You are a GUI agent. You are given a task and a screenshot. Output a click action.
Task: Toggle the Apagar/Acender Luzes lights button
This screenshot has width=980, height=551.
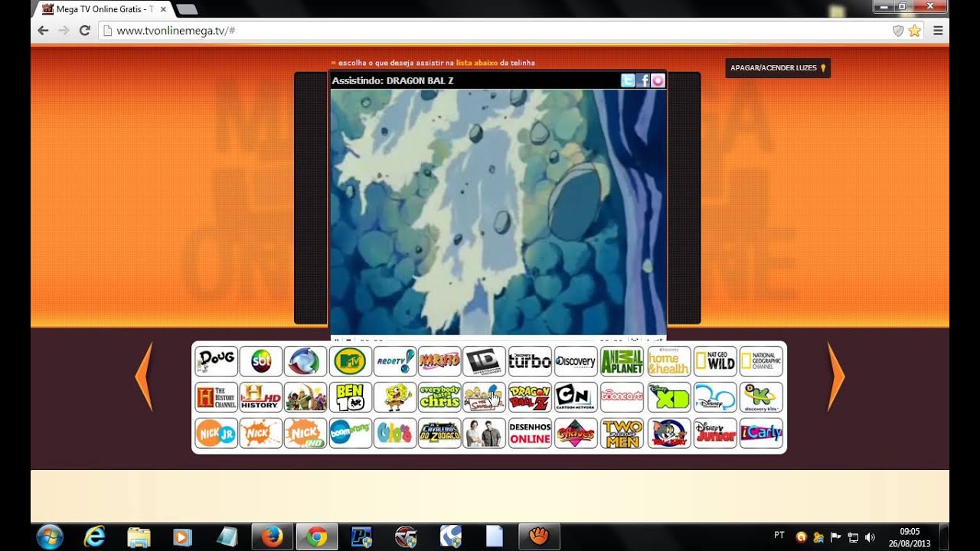point(778,68)
